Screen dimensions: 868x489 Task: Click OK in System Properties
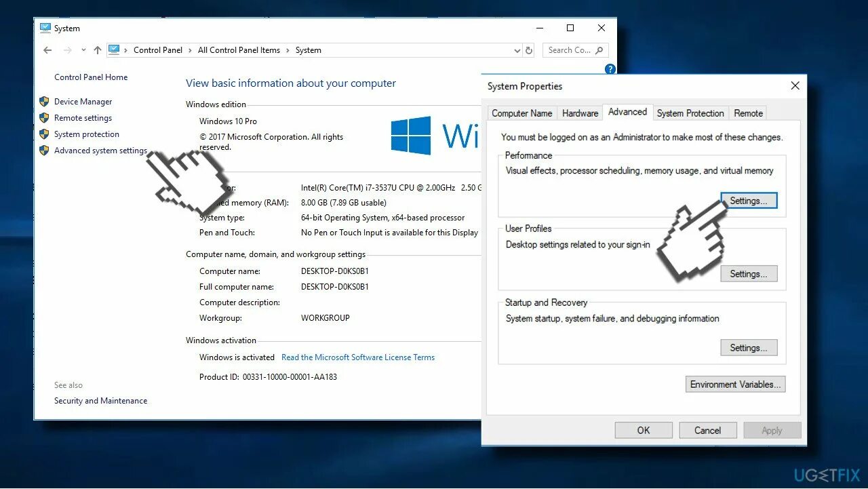[644, 430]
